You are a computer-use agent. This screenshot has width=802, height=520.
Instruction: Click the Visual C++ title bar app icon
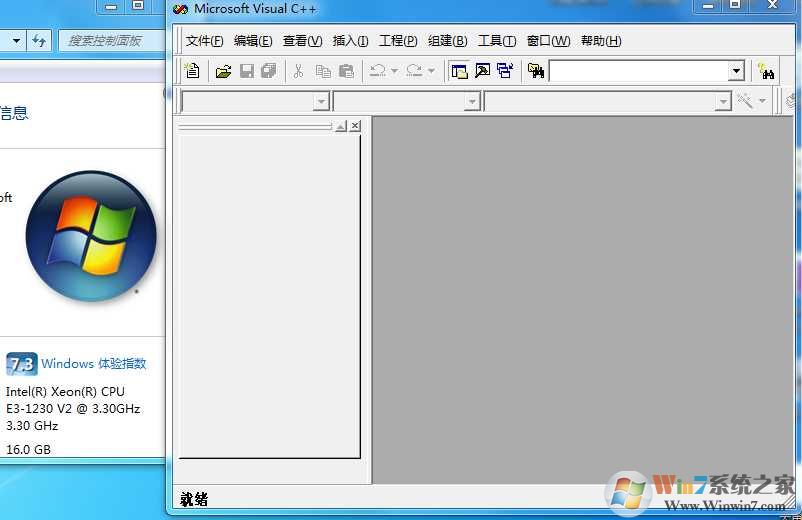180,9
